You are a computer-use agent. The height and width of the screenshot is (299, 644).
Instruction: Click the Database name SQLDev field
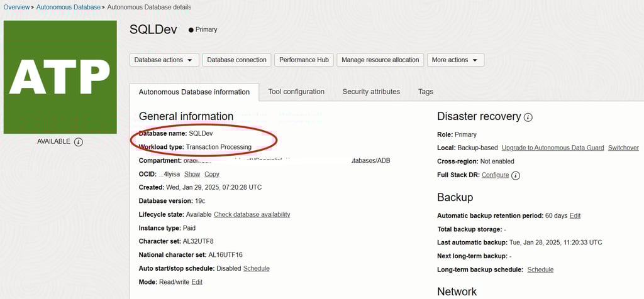(x=176, y=134)
